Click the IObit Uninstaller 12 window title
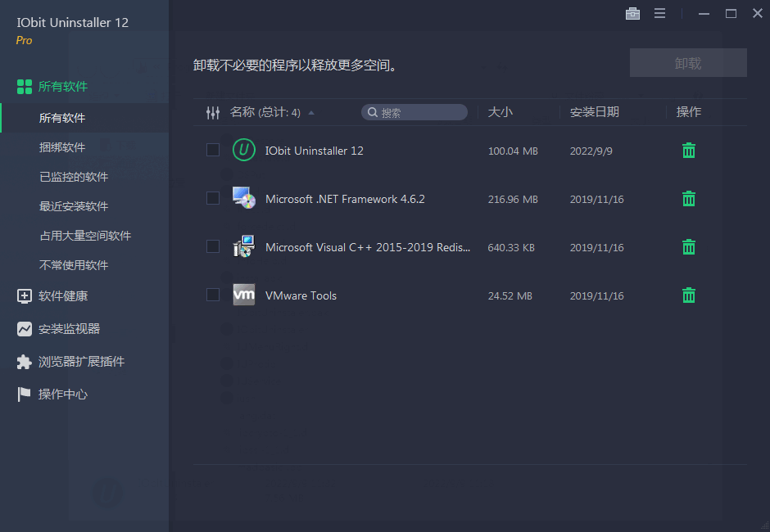Image resolution: width=770 pixels, height=532 pixels. [73, 23]
